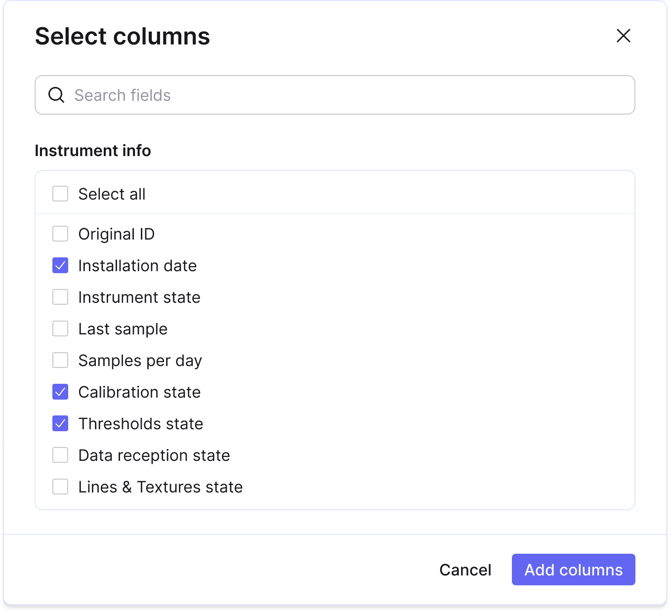Uncheck the Installation date checkbox
The height and width of the screenshot is (612, 670).
click(60, 266)
